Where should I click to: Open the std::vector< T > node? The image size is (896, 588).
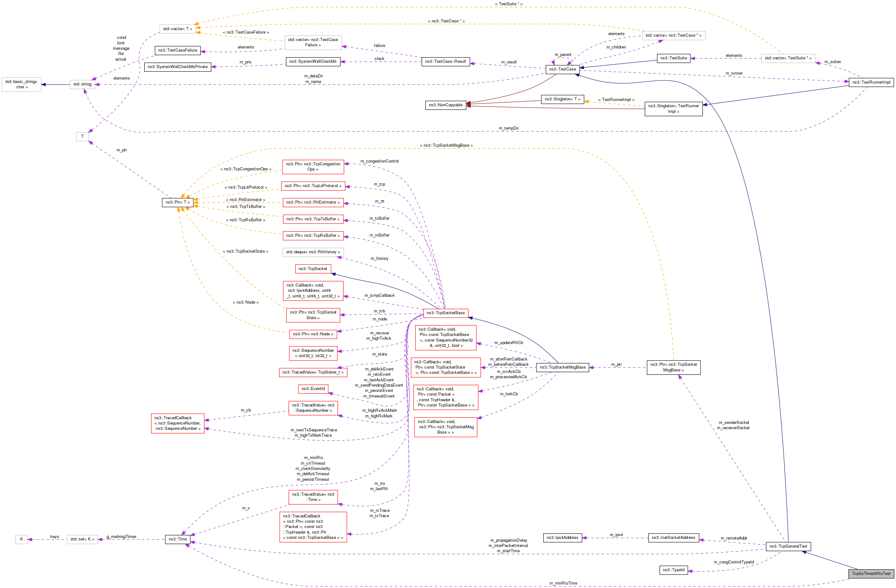point(178,29)
